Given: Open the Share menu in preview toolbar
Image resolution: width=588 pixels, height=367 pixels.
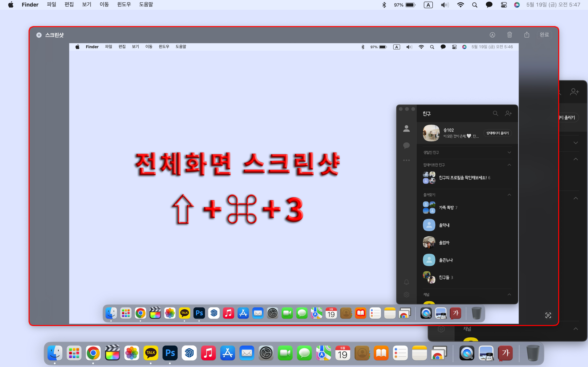Looking at the screenshot, I should [x=527, y=35].
